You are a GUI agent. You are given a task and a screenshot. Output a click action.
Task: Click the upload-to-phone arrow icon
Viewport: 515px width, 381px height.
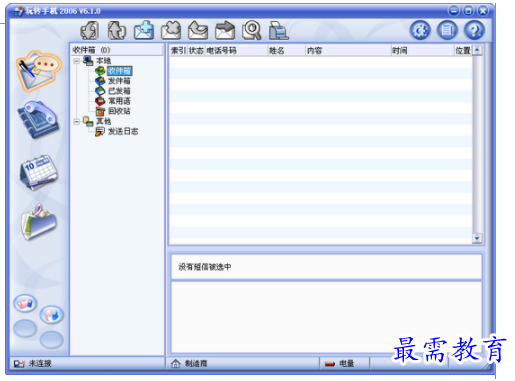click(x=117, y=30)
